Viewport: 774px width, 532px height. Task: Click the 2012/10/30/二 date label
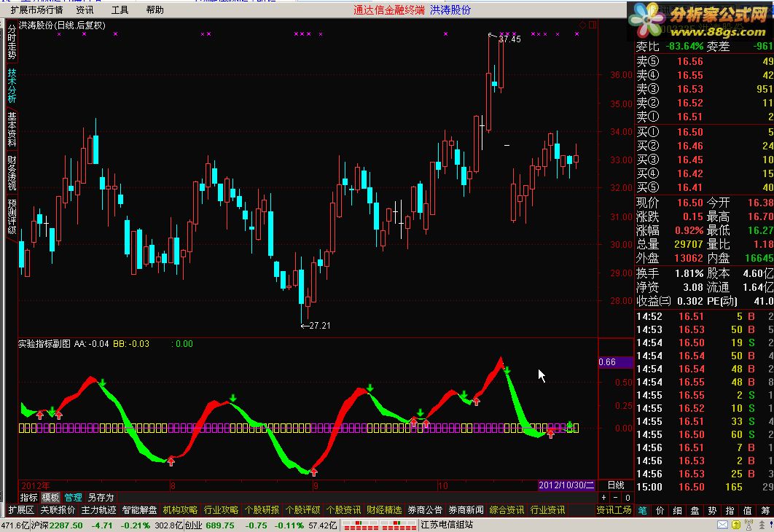pos(566,485)
